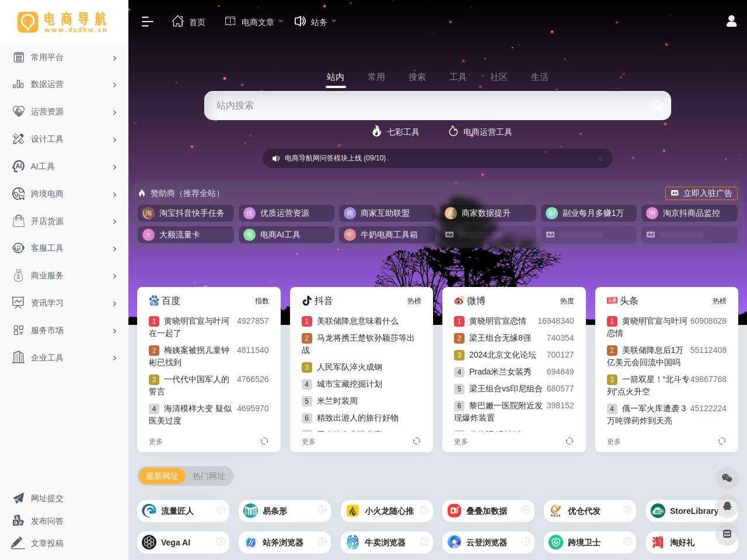
Task: Open 微博 item 2024北京文化论坛
Action: [502, 355]
